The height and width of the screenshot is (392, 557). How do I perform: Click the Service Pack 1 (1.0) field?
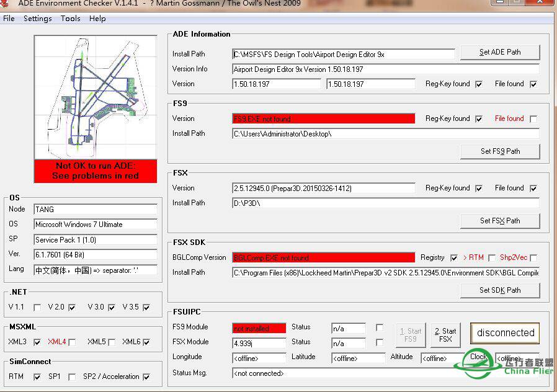pos(95,239)
